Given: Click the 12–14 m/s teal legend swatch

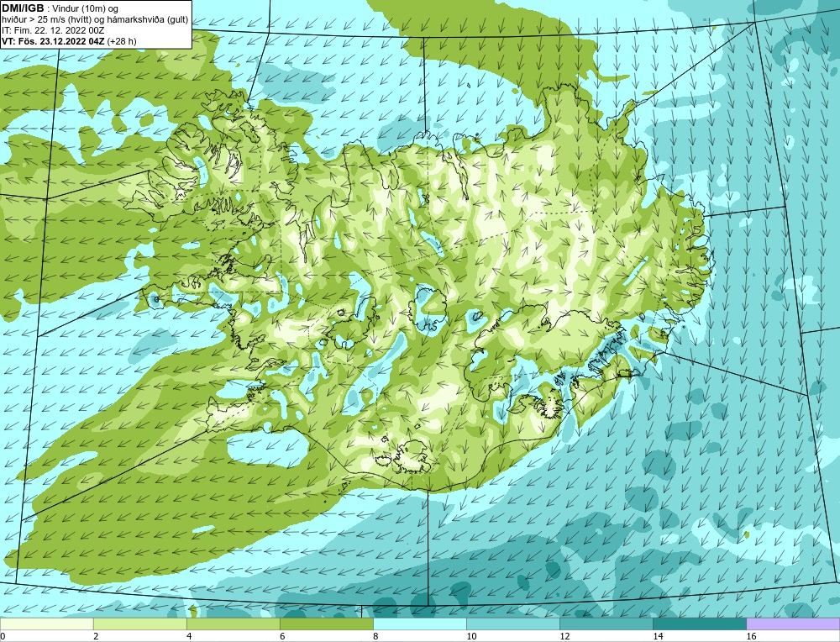Looking at the screenshot, I should point(606,624).
